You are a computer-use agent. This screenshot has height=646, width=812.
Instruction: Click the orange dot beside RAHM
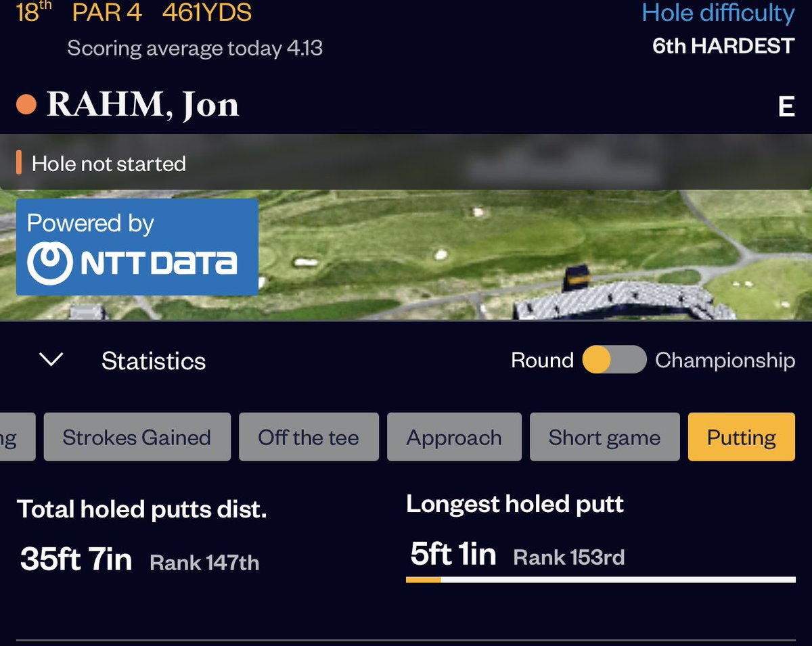click(x=26, y=105)
